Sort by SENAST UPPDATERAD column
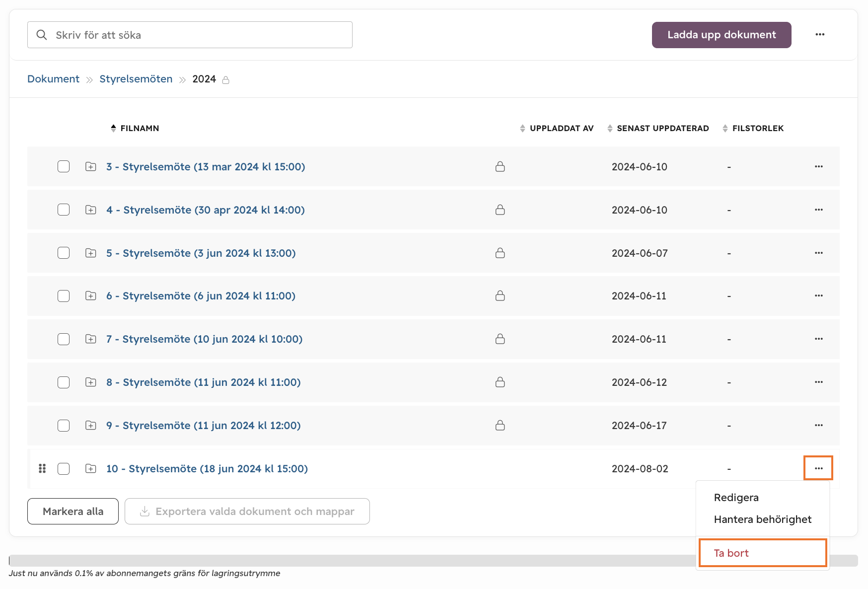The image size is (868, 589). click(658, 128)
